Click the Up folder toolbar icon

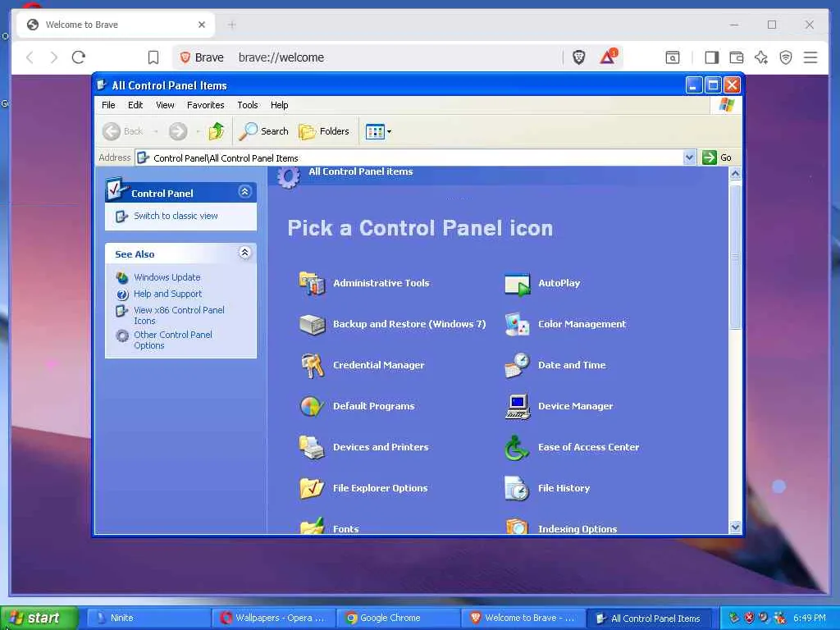(217, 131)
